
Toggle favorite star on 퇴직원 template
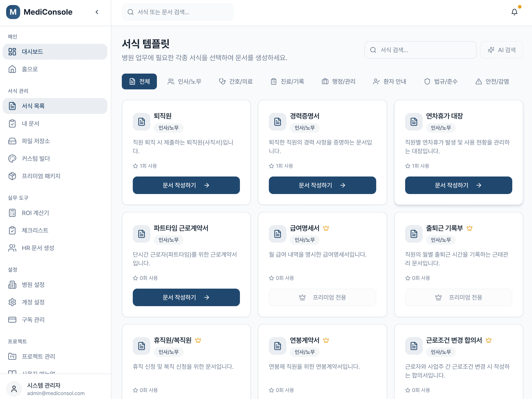coord(135,166)
